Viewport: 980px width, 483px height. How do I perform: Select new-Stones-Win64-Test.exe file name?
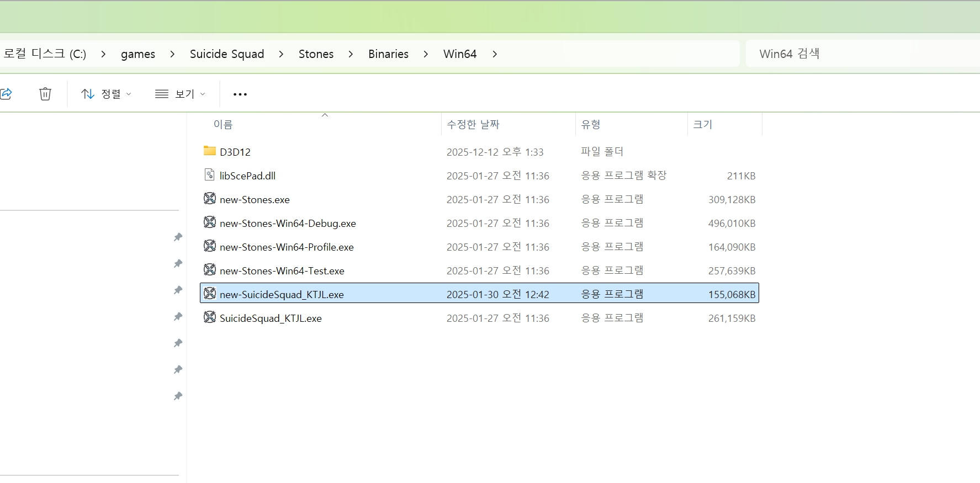tap(282, 270)
